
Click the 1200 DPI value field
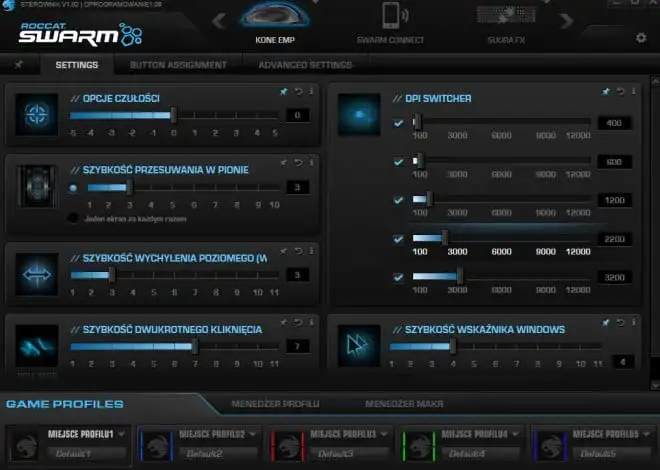(615, 200)
